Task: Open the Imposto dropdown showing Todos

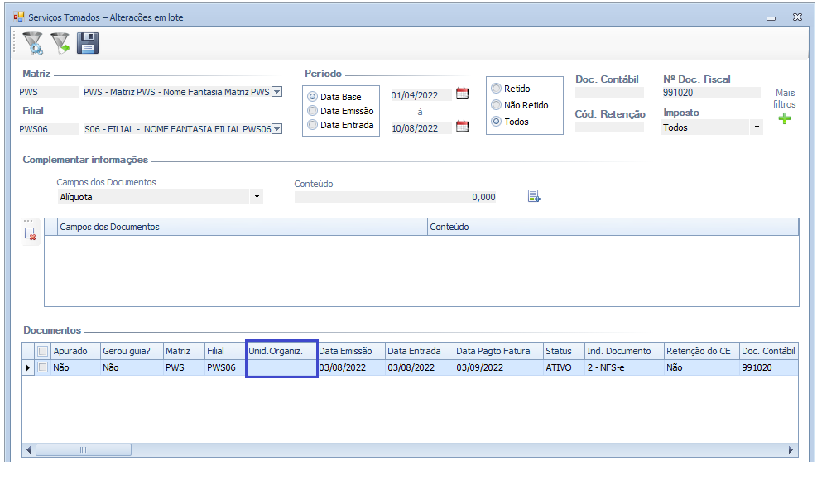Action: click(x=756, y=127)
